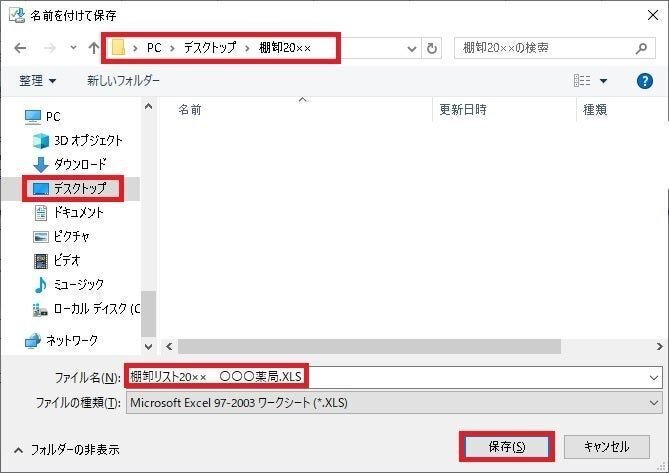The width and height of the screenshot is (669, 473).
Task: Open the recent locations dropdown chevron
Action: pos(73,47)
